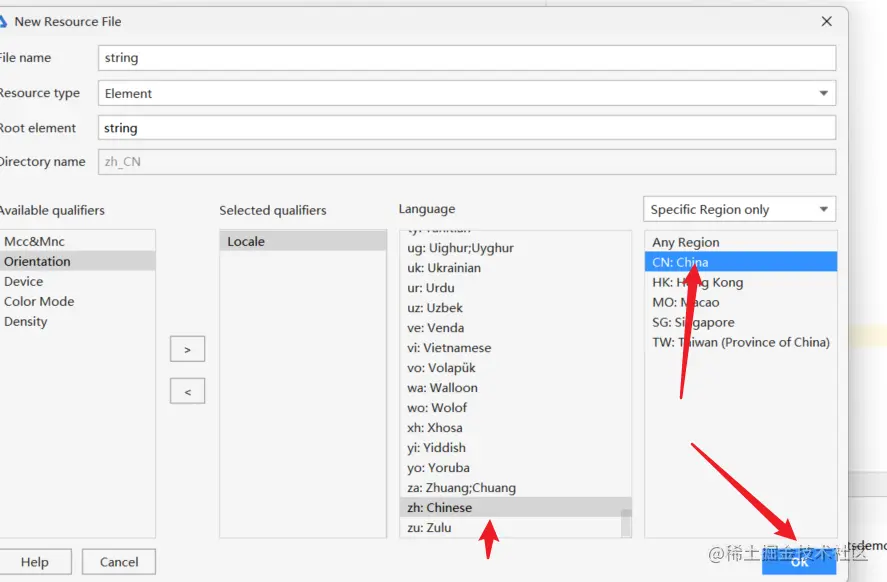Choose uz: Uzbek language
The height and width of the screenshot is (582, 887).
coord(515,308)
